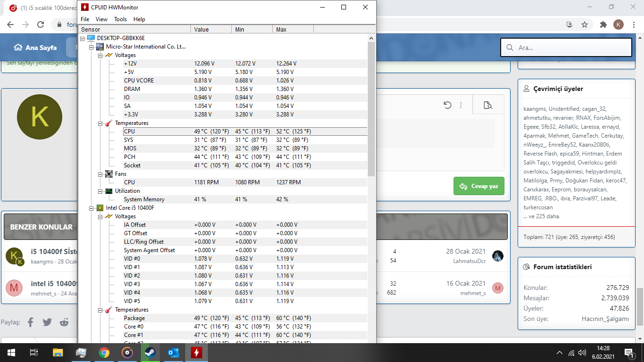This screenshot has height=362, width=644.
Task: Collapse the Intel Core i5 10400F node
Action: pyautogui.click(x=91, y=208)
